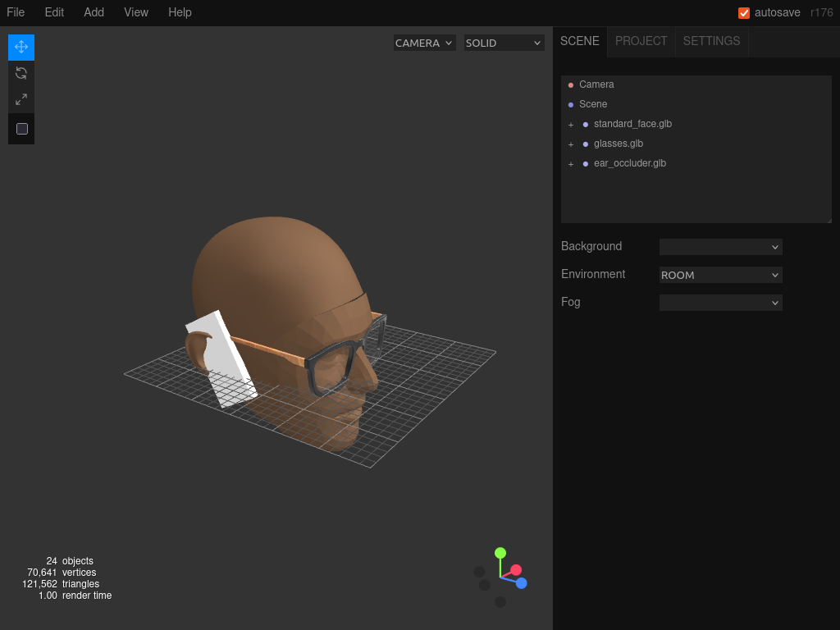Click the blue Z axis on view gizmo
Image resolution: width=840 pixels, height=630 pixels.
pos(521,583)
